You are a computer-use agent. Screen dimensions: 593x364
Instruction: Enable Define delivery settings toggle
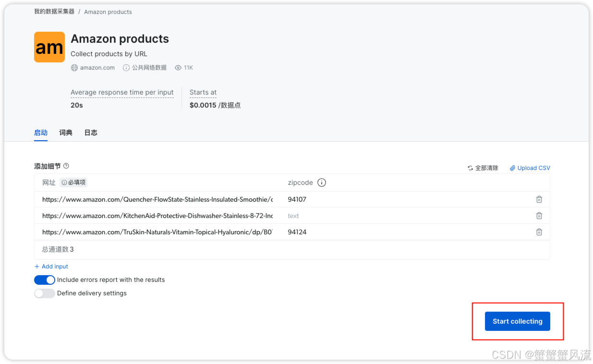[x=45, y=293]
